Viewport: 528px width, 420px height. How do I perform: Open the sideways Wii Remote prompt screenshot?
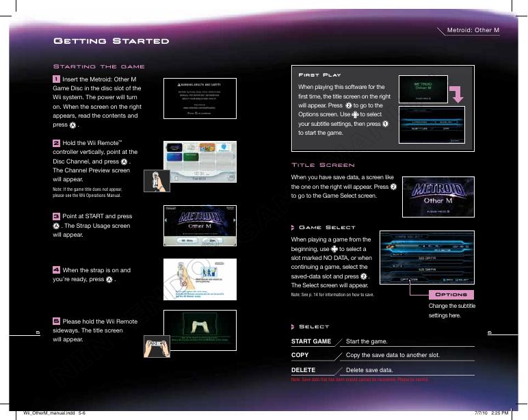[x=200, y=330]
